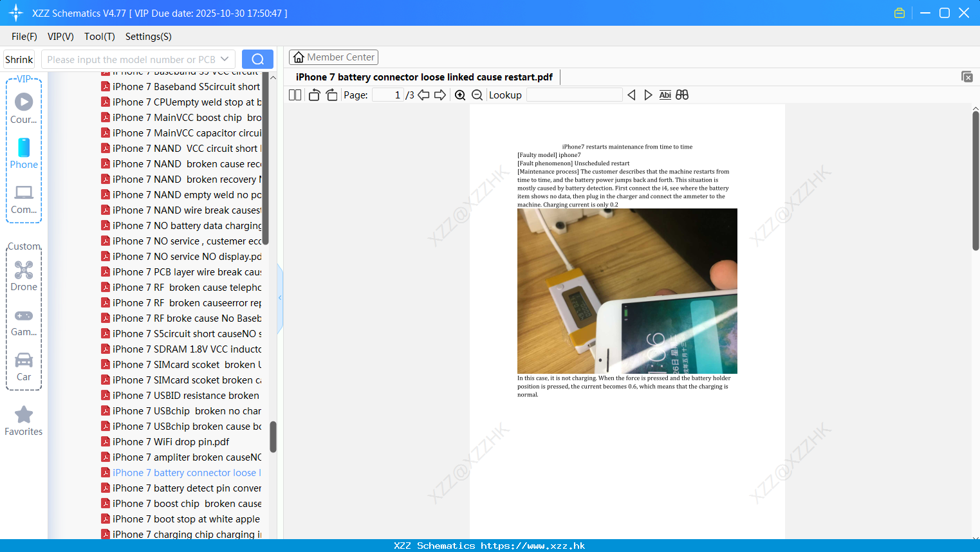This screenshot has height=552, width=980.
Task: Open iPhone 7 USBchip broken no charge file
Action: 181,411
